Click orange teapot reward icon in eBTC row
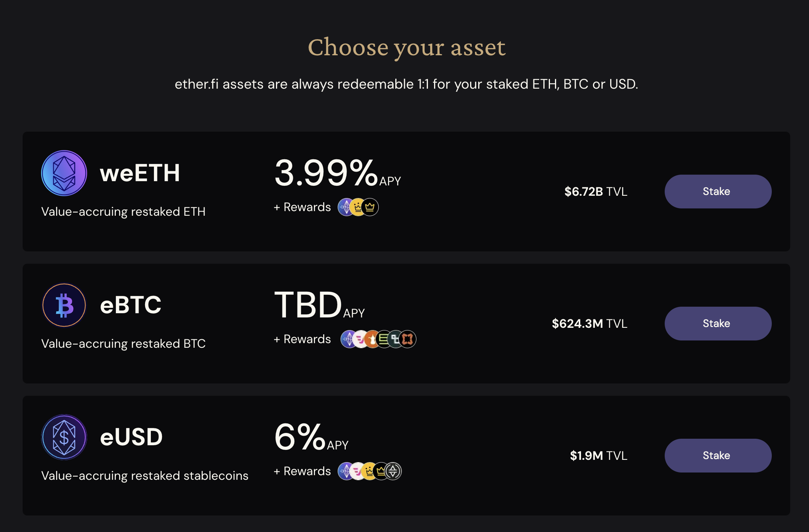This screenshot has height=532, width=809. 372,339
